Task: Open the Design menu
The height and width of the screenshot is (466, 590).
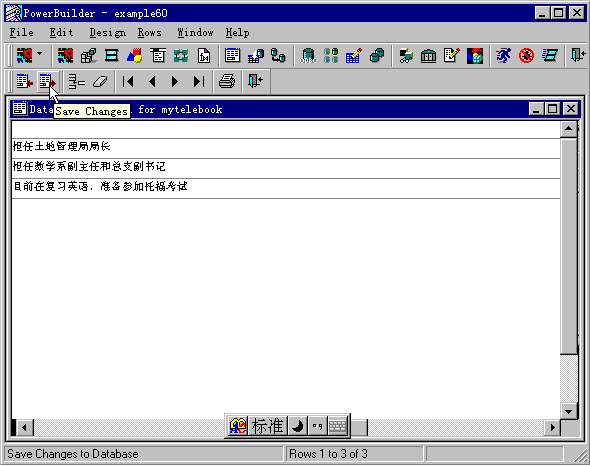Action: [108, 33]
